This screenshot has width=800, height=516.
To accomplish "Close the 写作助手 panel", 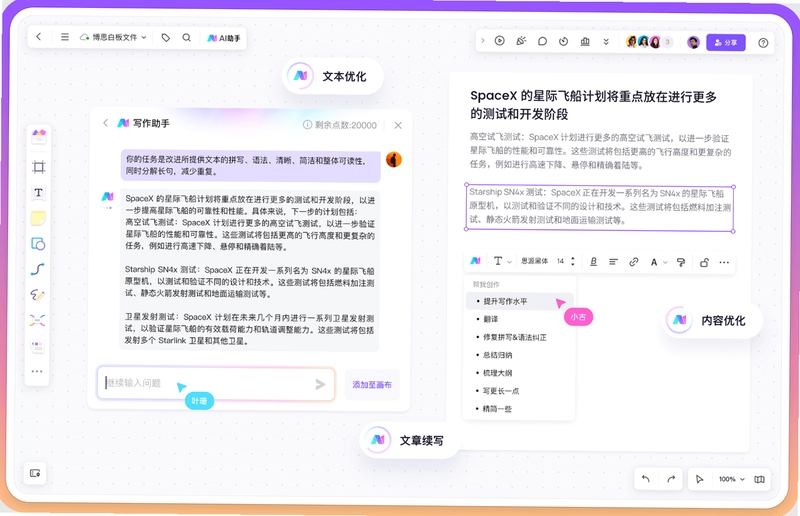I will tap(398, 125).
